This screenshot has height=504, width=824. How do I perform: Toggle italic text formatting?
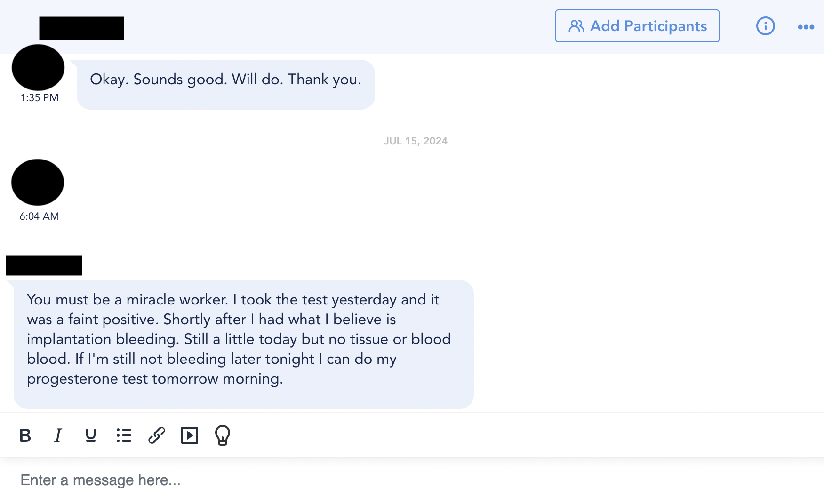tap(58, 435)
